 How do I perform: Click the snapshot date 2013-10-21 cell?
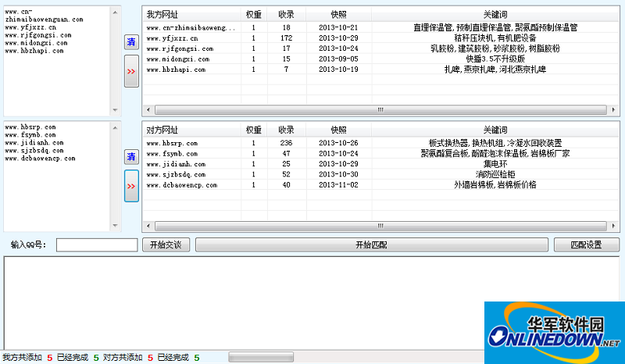338,27
